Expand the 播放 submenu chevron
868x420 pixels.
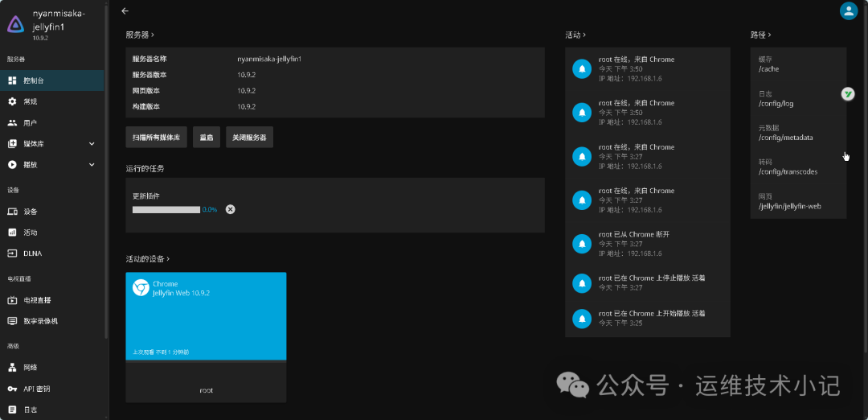[x=92, y=165]
